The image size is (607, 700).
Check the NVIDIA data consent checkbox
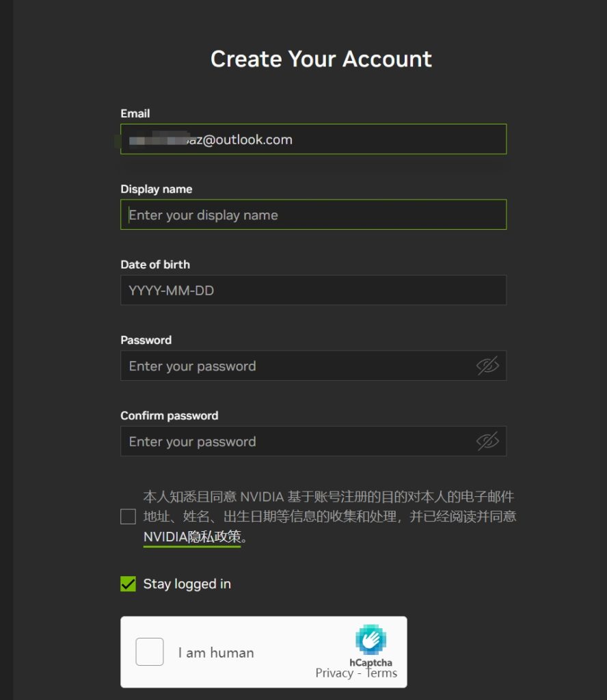pyautogui.click(x=128, y=517)
